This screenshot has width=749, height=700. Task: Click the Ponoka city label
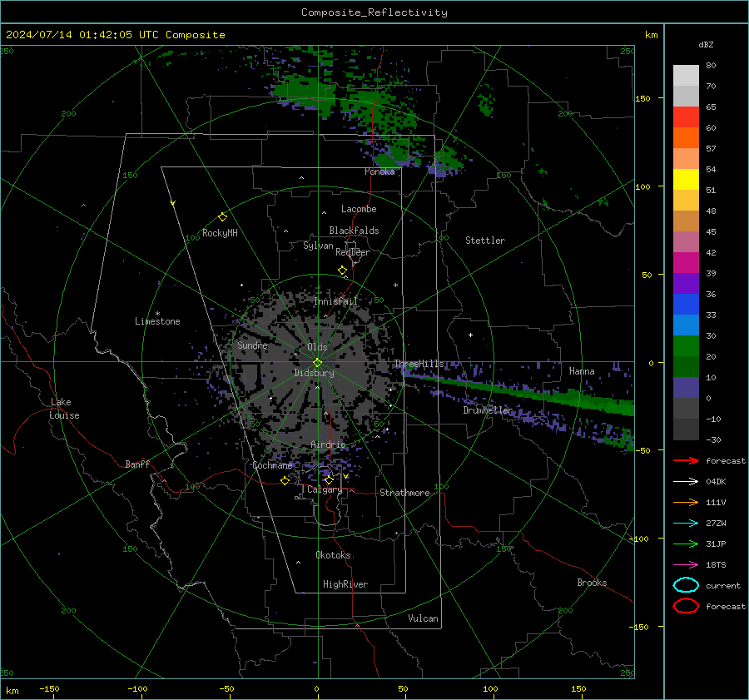pyautogui.click(x=379, y=171)
